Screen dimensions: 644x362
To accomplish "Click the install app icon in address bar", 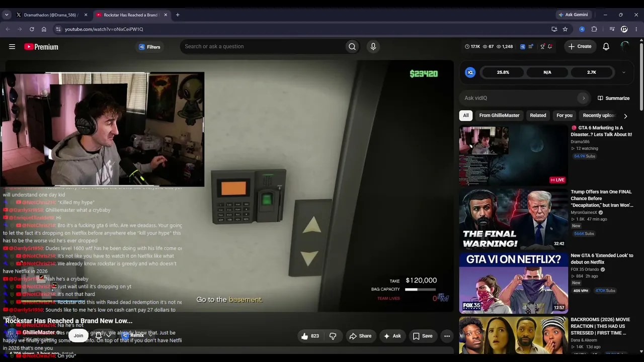I will [x=554, y=29].
